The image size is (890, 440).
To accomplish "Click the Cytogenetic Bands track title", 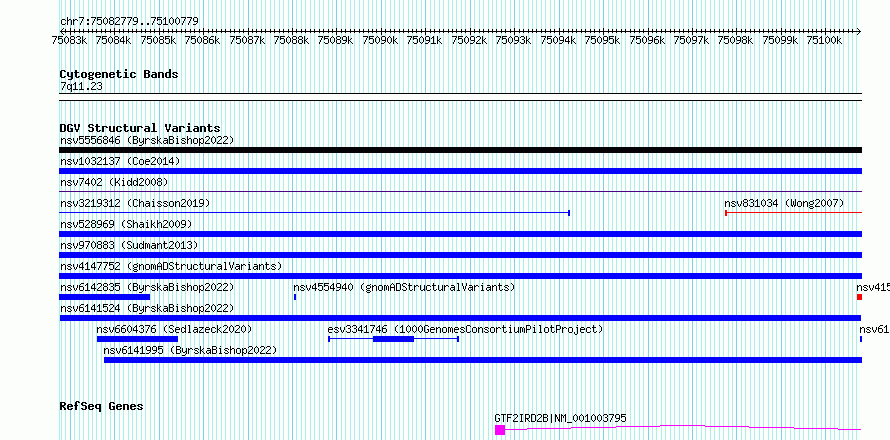I will (x=119, y=74).
